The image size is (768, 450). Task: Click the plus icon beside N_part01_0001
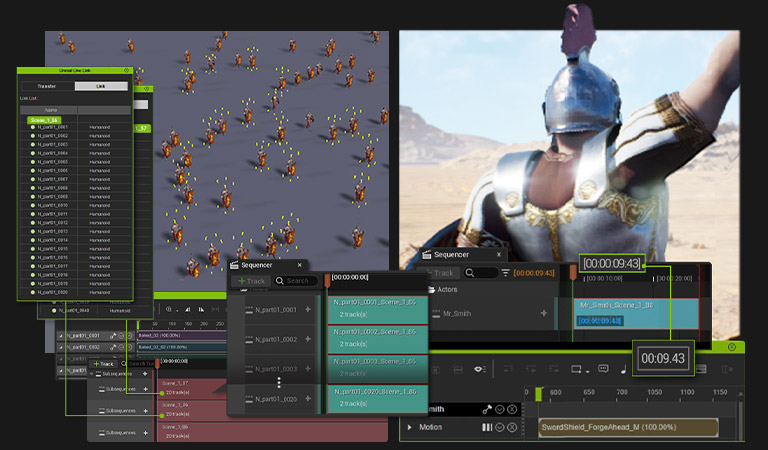click(308, 310)
